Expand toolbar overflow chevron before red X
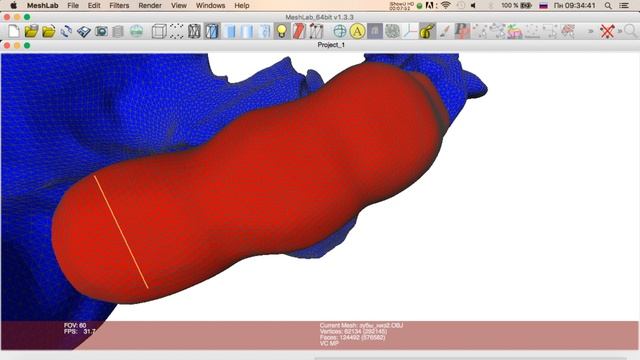This screenshot has height=360, width=640. [x=590, y=31]
